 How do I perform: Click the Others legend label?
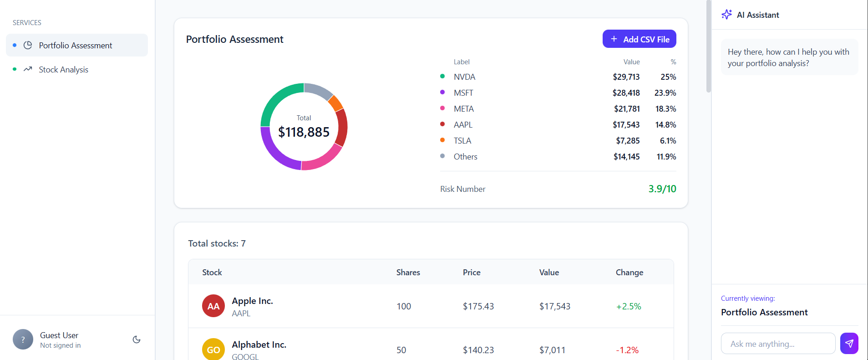pos(465,156)
